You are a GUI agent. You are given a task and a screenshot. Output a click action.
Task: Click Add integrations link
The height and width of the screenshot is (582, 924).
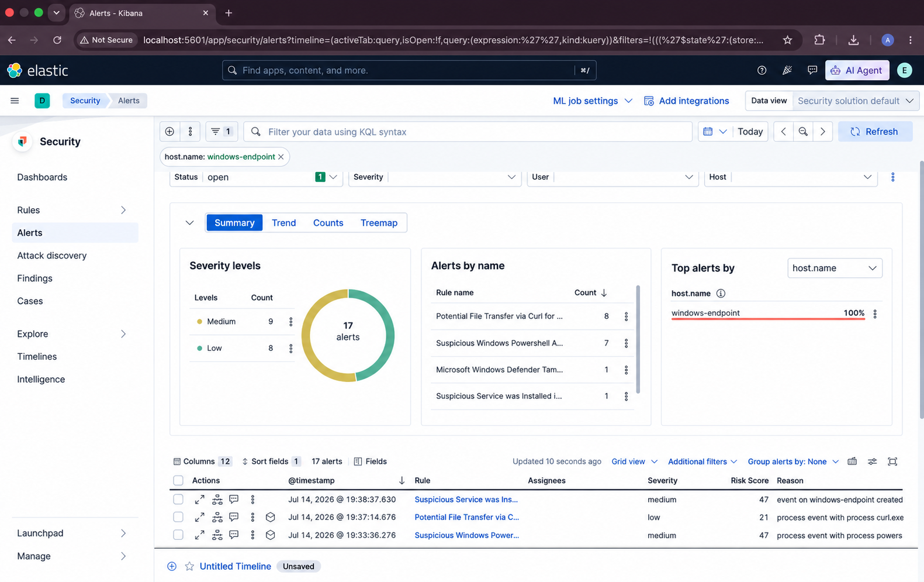pos(687,101)
